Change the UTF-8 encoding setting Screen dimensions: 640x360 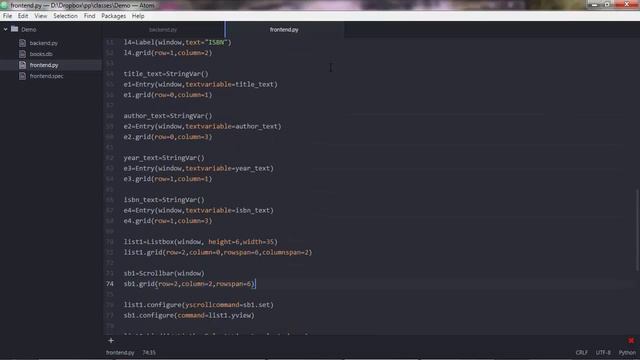tap(603, 353)
